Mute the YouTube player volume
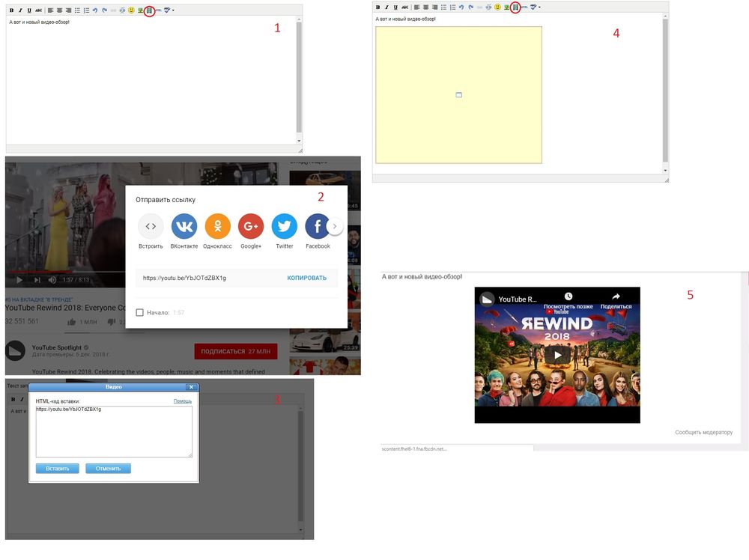This screenshot has height=560, width=749. (52, 280)
